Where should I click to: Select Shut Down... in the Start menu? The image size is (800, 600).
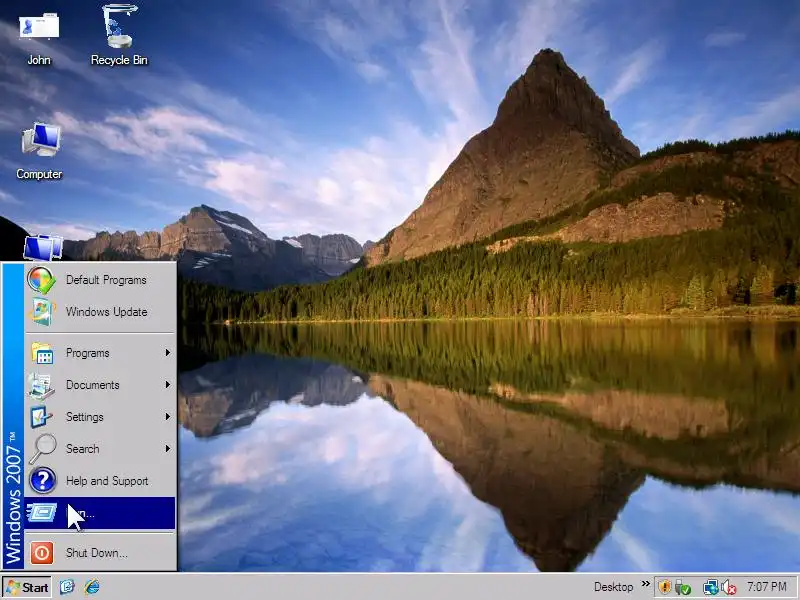[x=100, y=553]
